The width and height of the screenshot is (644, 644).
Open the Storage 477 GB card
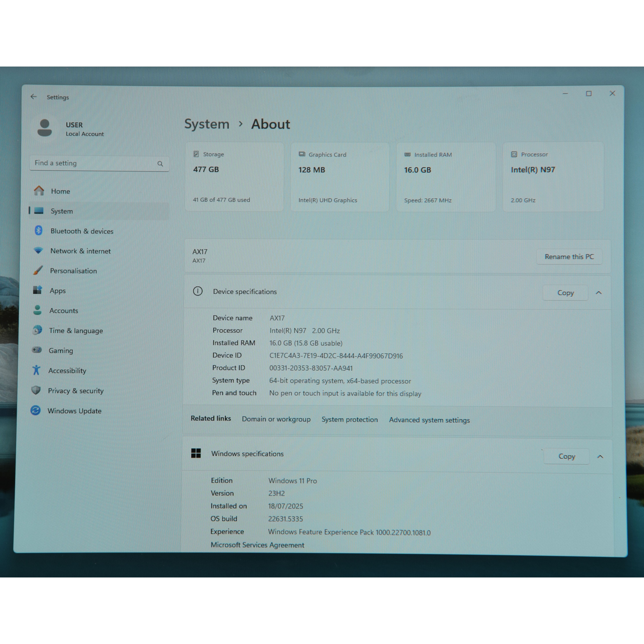(x=234, y=177)
